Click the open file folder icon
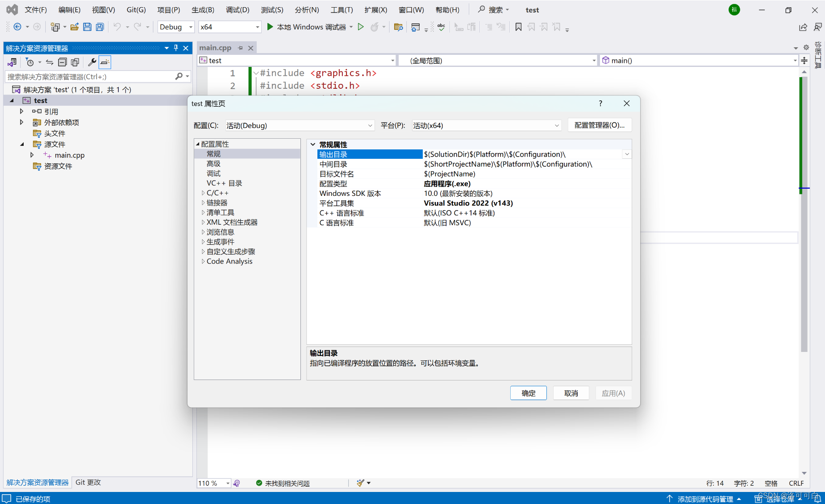The image size is (825, 504). pos(75,27)
